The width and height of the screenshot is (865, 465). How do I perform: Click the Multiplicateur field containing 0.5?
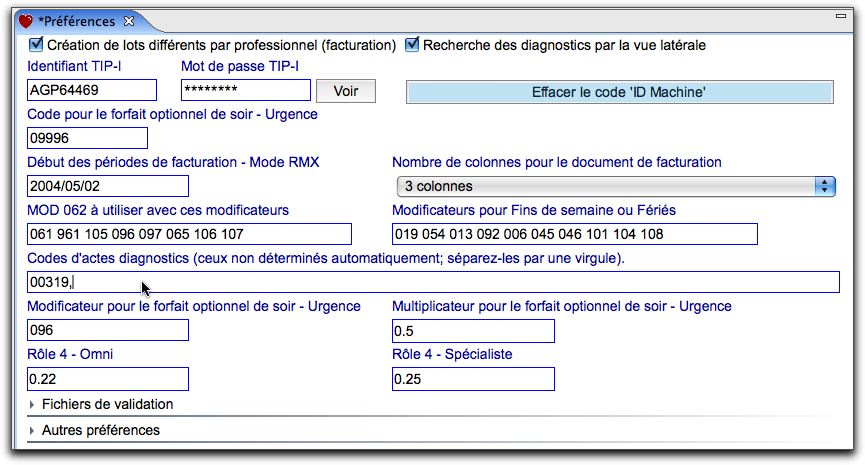(x=473, y=331)
